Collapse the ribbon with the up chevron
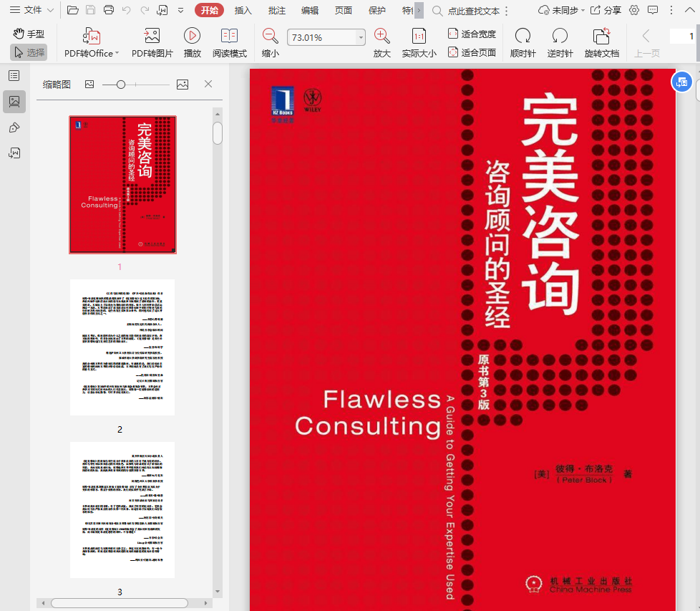The width and height of the screenshot is (700, 611). coord(690,10)
